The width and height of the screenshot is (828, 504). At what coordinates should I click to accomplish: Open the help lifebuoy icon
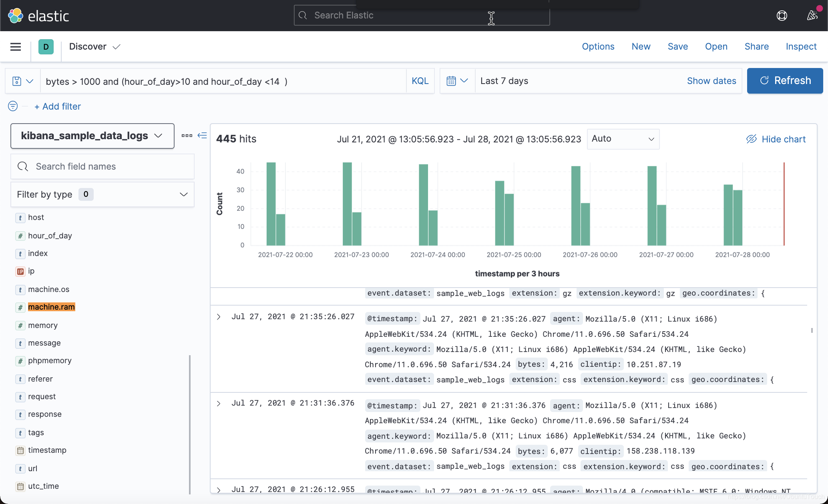[x=782, y=16]
